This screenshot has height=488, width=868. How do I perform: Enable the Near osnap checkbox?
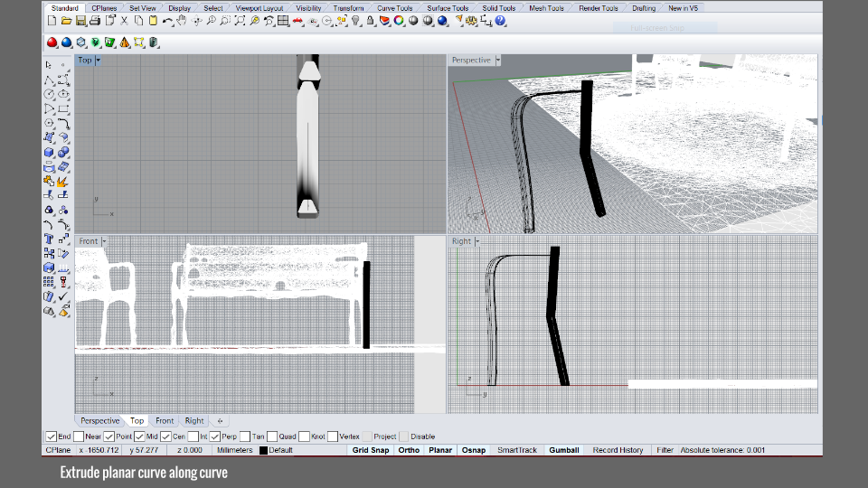[79, 436]
